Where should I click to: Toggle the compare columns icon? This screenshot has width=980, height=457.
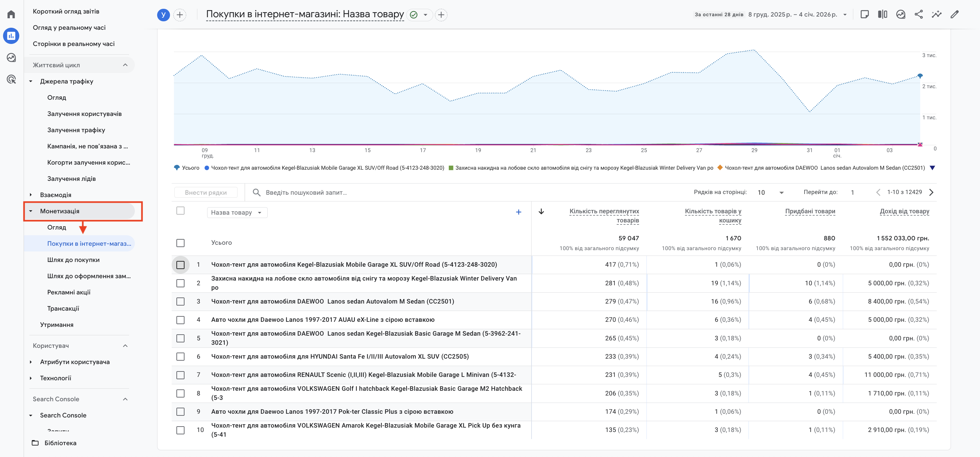[x=882, y=15]
